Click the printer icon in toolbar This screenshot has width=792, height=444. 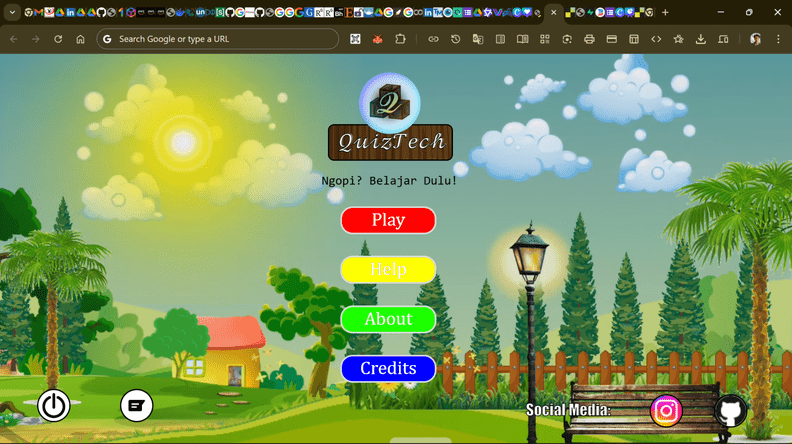coord(589,39)
